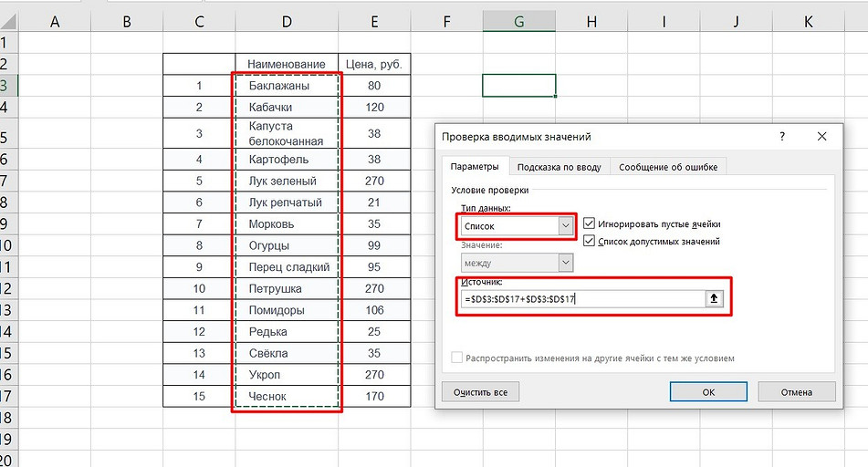Switch to Подсказка по вводу tab

(x=559, y=167)
